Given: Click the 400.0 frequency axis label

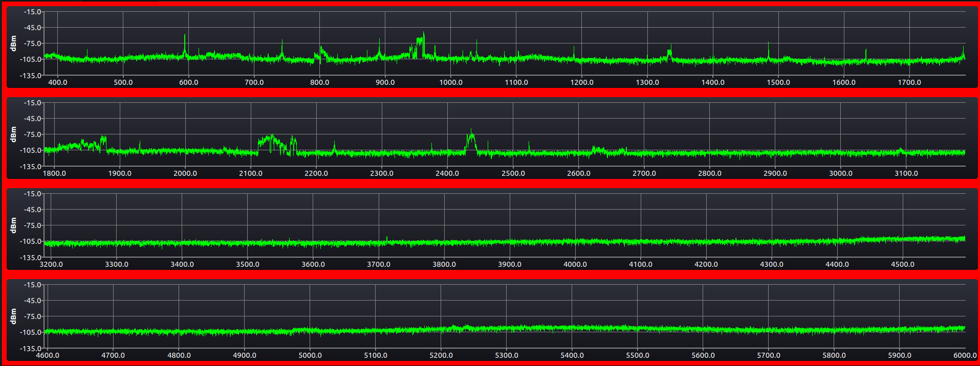Looking at the screenshot, I should tap(57, 82).
